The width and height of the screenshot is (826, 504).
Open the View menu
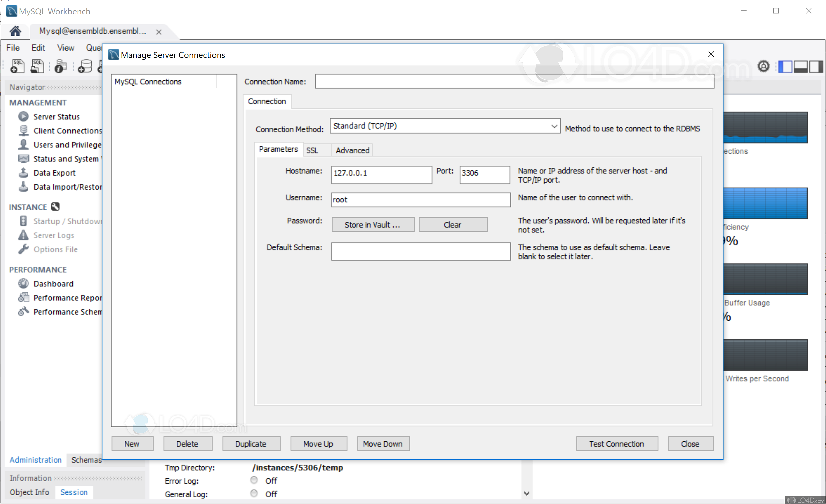coord(66,48)
